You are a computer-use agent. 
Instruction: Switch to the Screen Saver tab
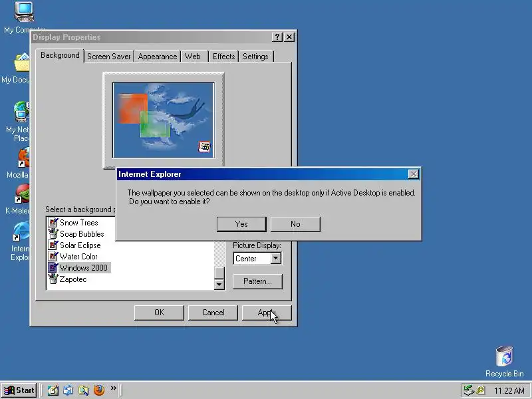click(109, 57)
